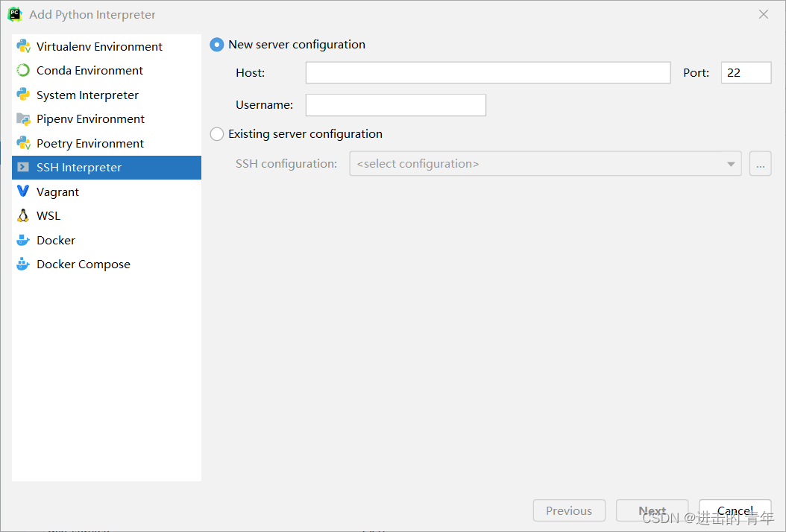This screenshot has width=786, height=532.
Task: Click the Vagrant V logo icon
Action: click(x=23, y=191)
